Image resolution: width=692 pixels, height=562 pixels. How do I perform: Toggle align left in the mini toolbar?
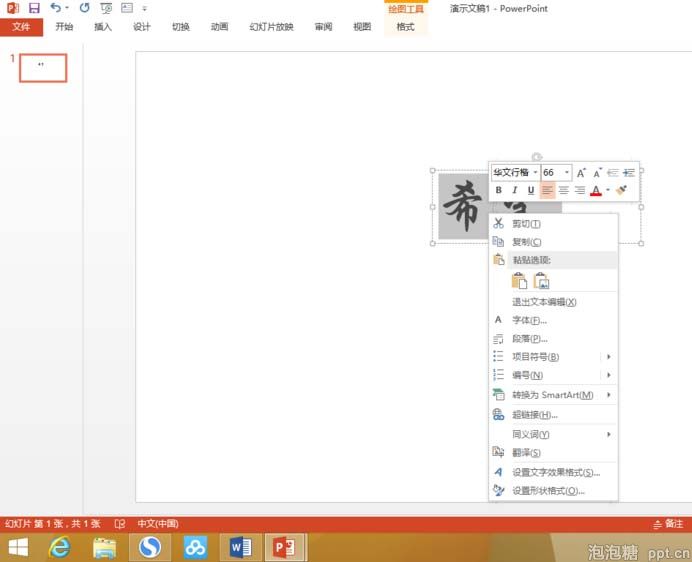(x=547, y=190)
